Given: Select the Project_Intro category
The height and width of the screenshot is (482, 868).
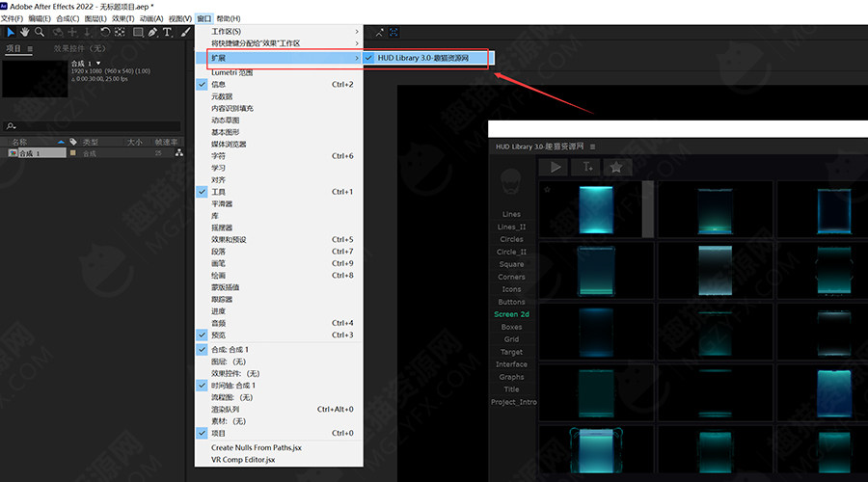Looking at the screenshot, I should click(x=514, y=402).
